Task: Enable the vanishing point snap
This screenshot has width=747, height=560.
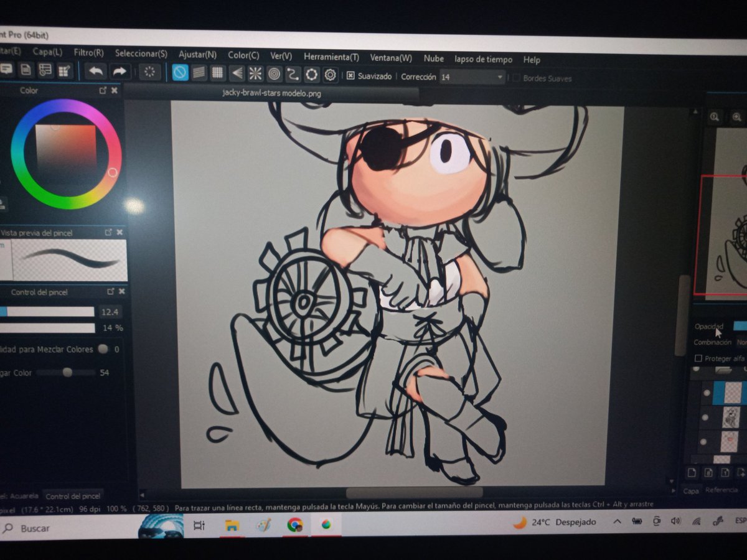Action: 237,73
